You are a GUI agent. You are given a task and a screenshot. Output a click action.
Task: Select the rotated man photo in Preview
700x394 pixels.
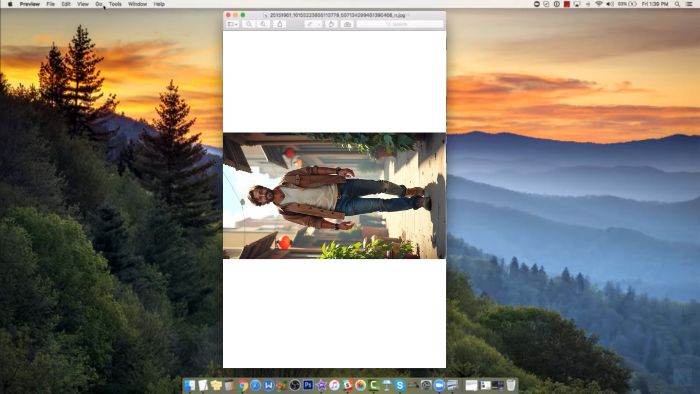pos(334,195)
